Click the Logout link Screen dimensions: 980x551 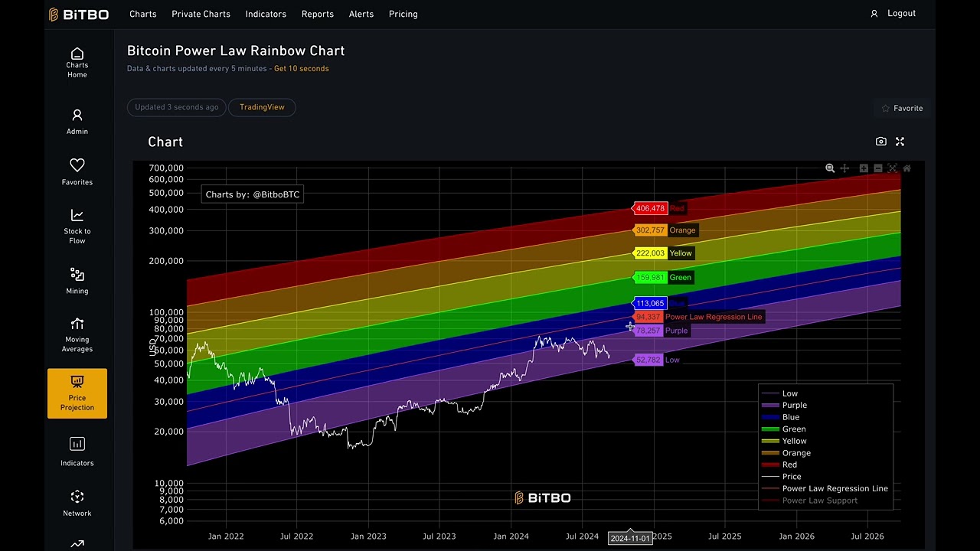point(901,13)
